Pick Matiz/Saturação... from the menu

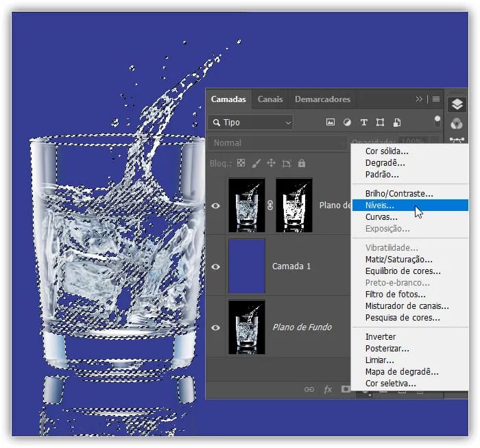coord(398,260)
